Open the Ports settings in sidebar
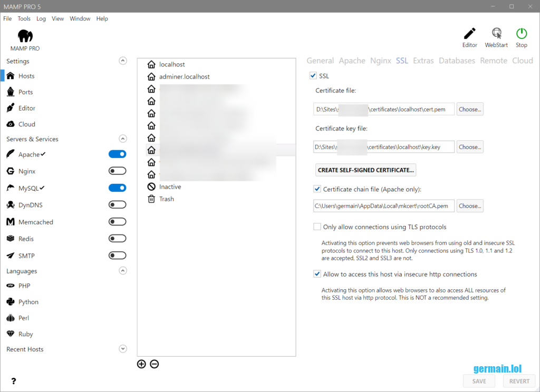 click(25, 92)
